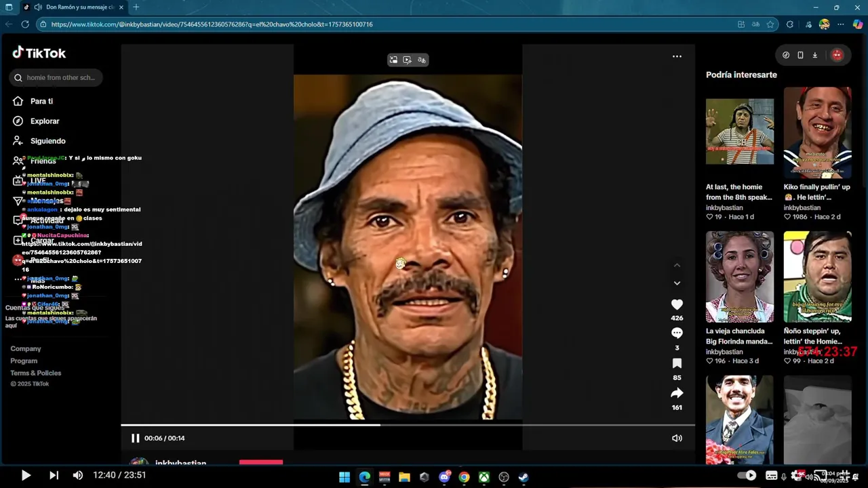Like the video with the heart icon
Image resolution: width=868 pixels, height=488 pixels.
coord(677,304)
